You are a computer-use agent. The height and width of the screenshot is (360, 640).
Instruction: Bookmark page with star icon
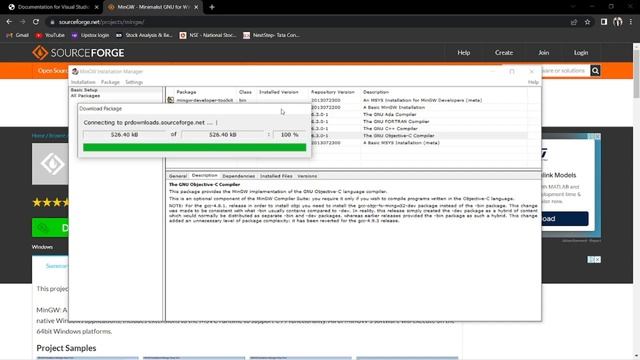(587, 22)
